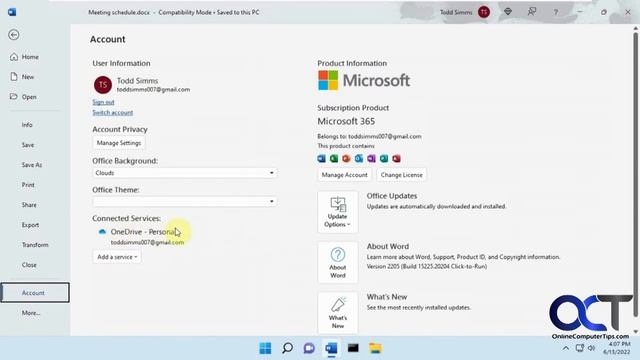Click the What's New button
The width and height of the screenshot is (640, 360).
pyautogui.click(x=338, y=313)
